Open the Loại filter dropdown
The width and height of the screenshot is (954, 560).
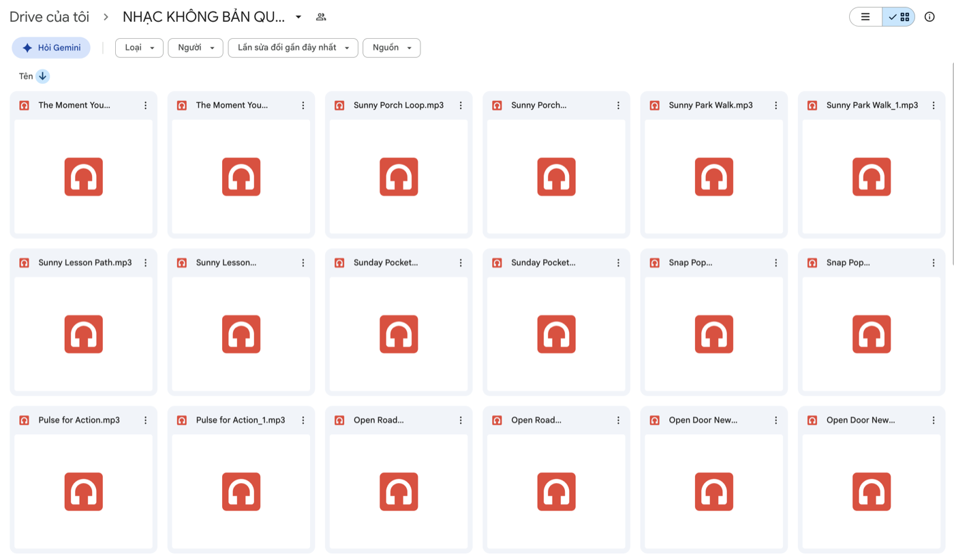(139, 48)
